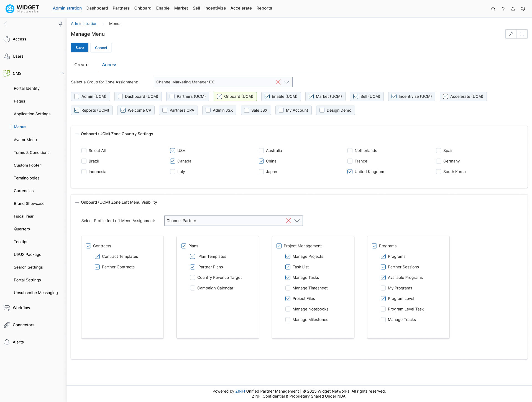Click the fullscreen expand icon
Viewport: 532px width, 402px height.
pyautogui.click(x=522, y=34)
